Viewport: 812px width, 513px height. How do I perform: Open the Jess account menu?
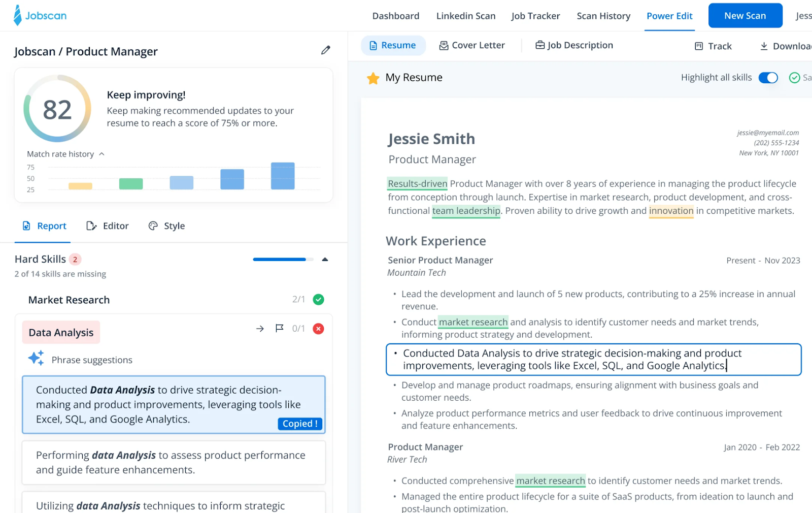[803, 16]
